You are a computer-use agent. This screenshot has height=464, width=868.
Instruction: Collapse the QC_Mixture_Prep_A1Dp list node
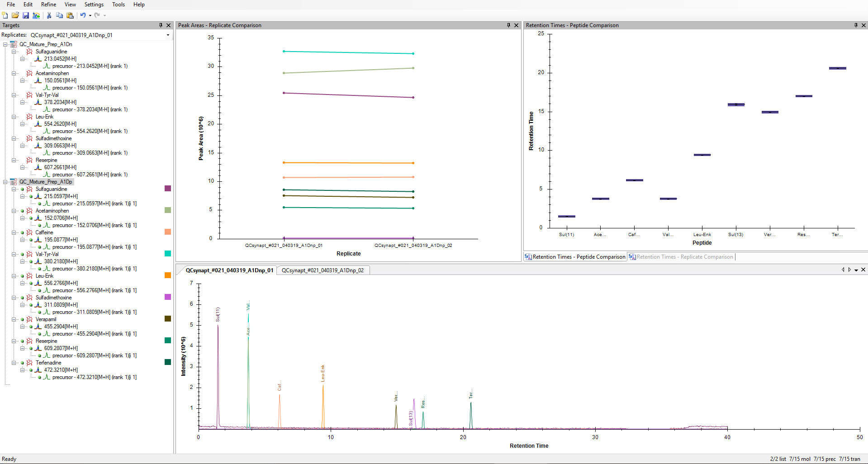(5, 182)
